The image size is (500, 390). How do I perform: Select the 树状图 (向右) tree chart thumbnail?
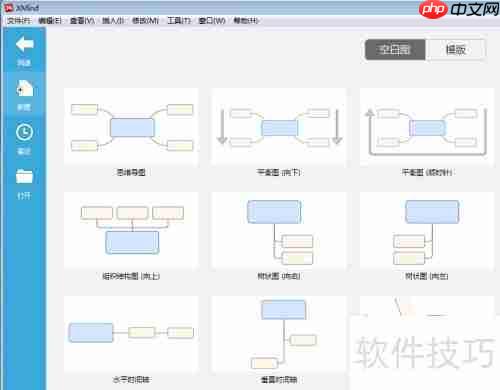(279, 231)
